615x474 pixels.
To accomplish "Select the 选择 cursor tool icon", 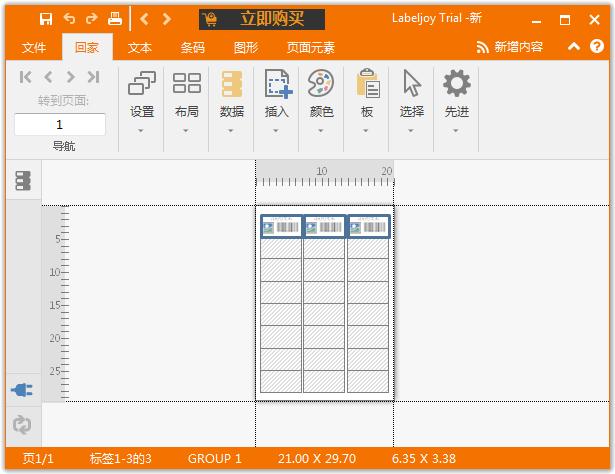I will coord(412,84).
